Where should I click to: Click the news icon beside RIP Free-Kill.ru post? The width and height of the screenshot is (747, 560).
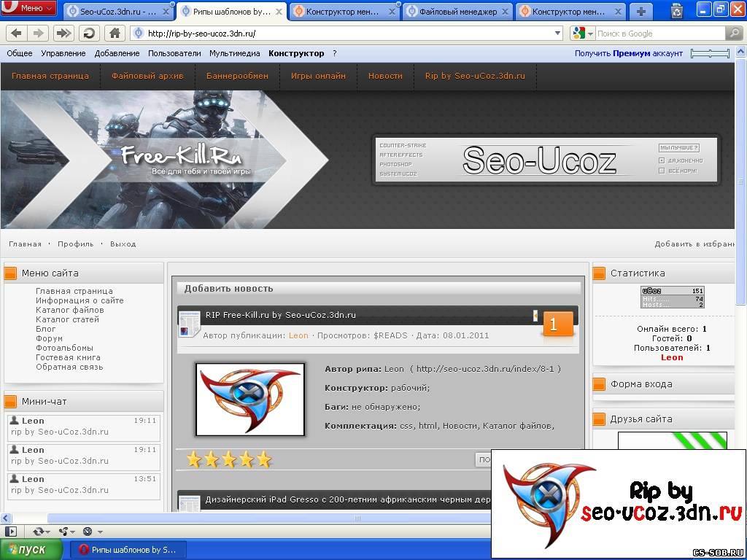click(189, 324)
